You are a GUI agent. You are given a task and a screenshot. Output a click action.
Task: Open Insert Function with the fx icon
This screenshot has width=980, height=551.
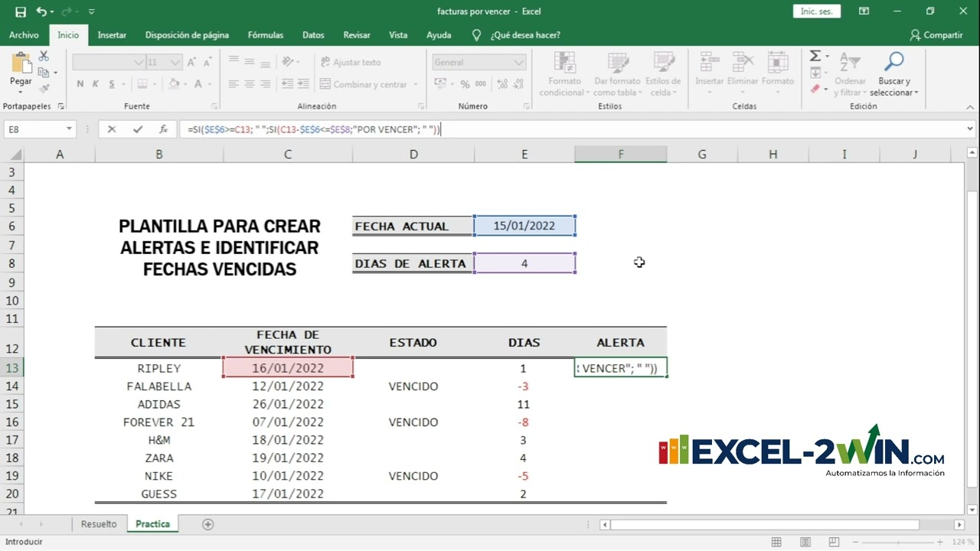click(163, 129)
